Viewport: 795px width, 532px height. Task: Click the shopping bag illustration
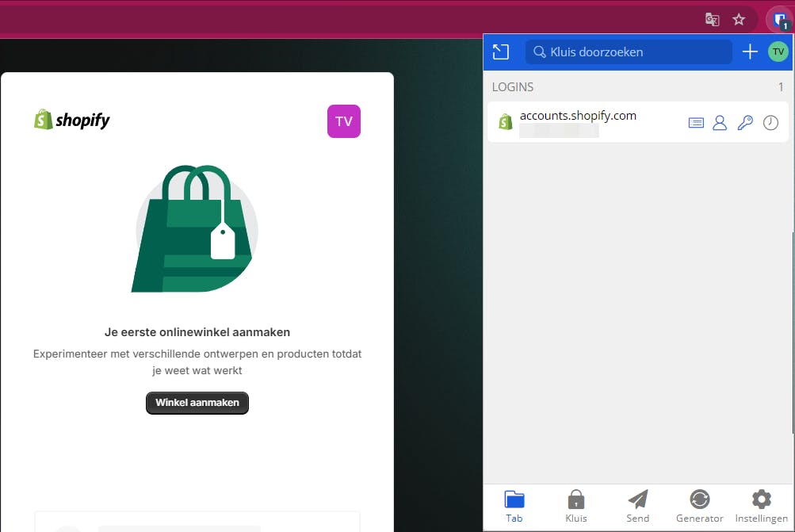(195, 228)
